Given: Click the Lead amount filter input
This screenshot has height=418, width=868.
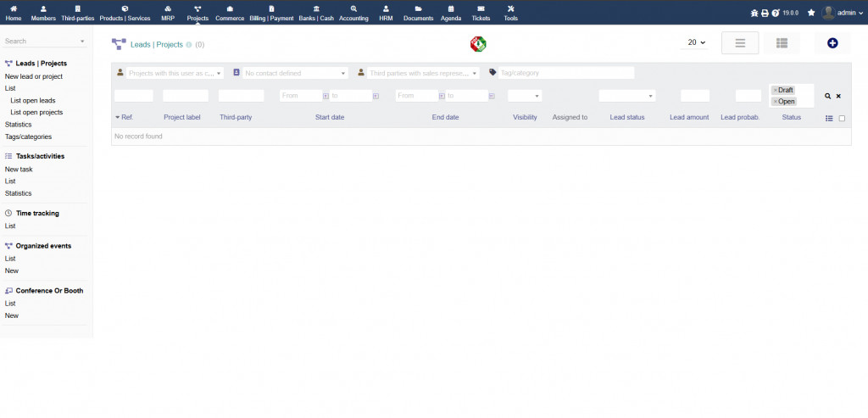Looking at the screenshot, I should pyautogui.click(x=695, y=96).
